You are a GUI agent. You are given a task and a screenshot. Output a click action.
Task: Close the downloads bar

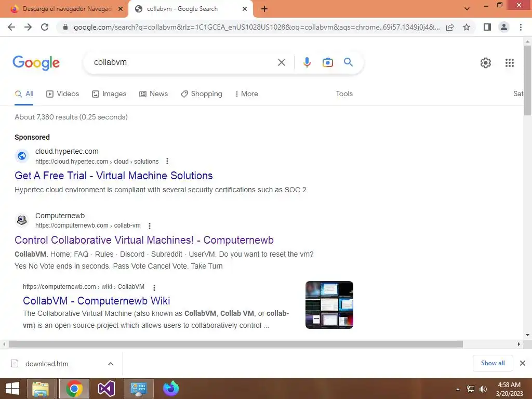tap(523, 363)
